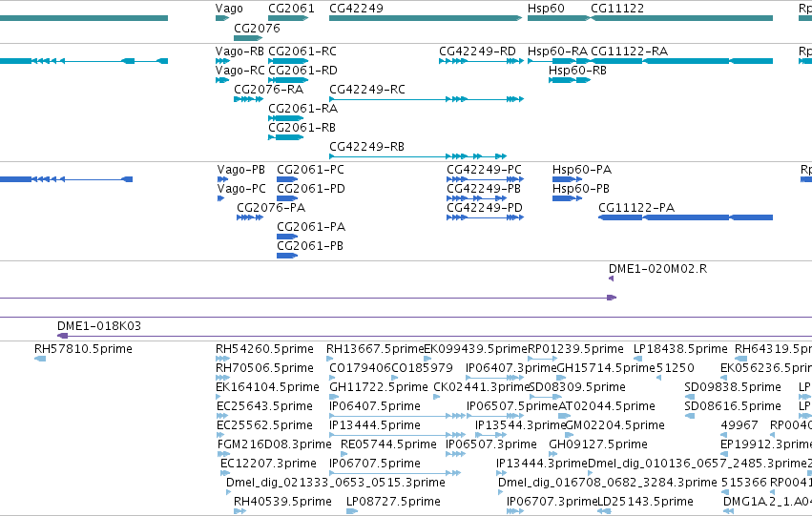Click the Hsp60-PB protein label
Image resolution: width=812 pixels, height=516 pixels.
581,189
